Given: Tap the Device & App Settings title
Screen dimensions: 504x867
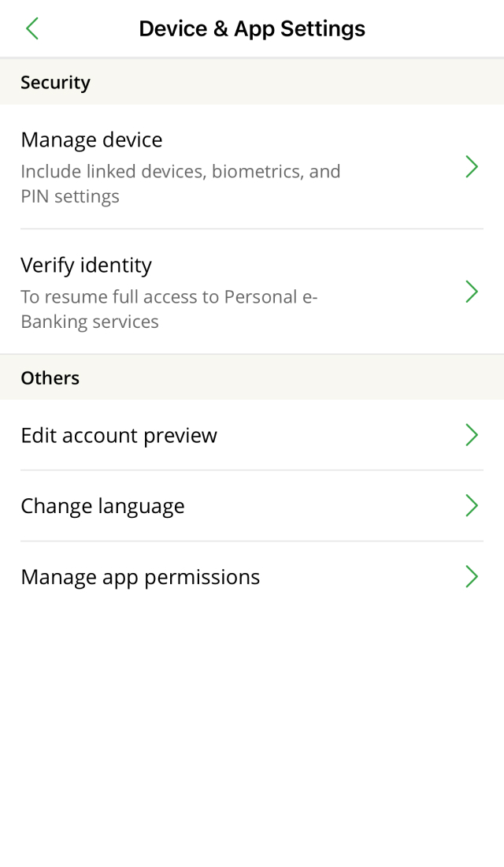Looking at the screenshot, I should tap(252, 29).
